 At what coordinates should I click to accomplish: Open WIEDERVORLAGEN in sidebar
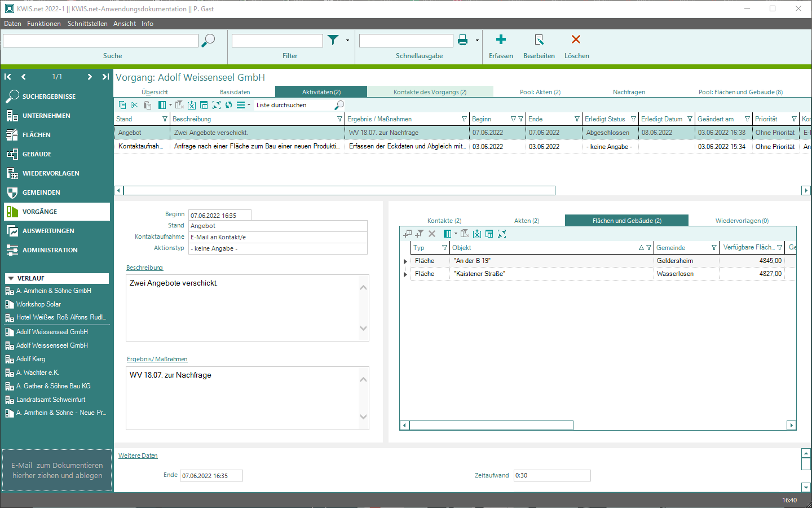(x=56, y=173)
